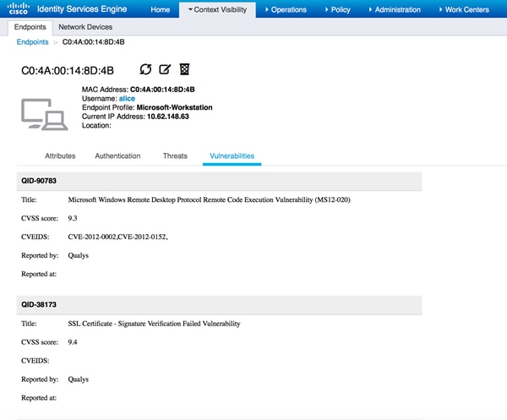
Task: Click the IP address 10.62.148.63
Action: point(168,117)
